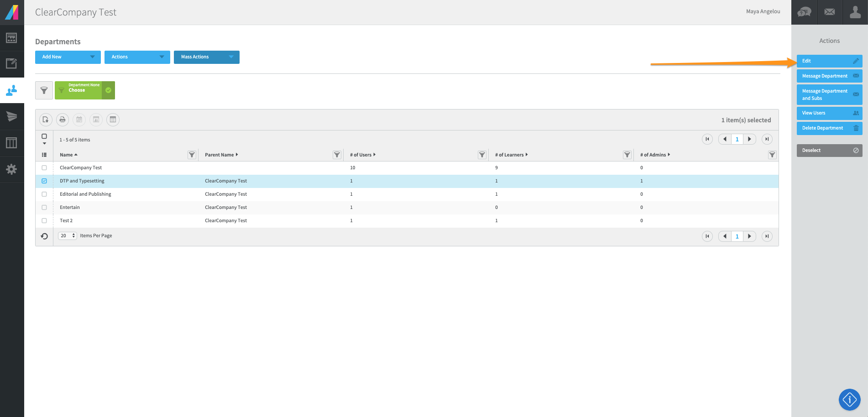This screenshot has width=868, height=417.
Task: Check the Entertain row checkbox
Action: (44, 208)
